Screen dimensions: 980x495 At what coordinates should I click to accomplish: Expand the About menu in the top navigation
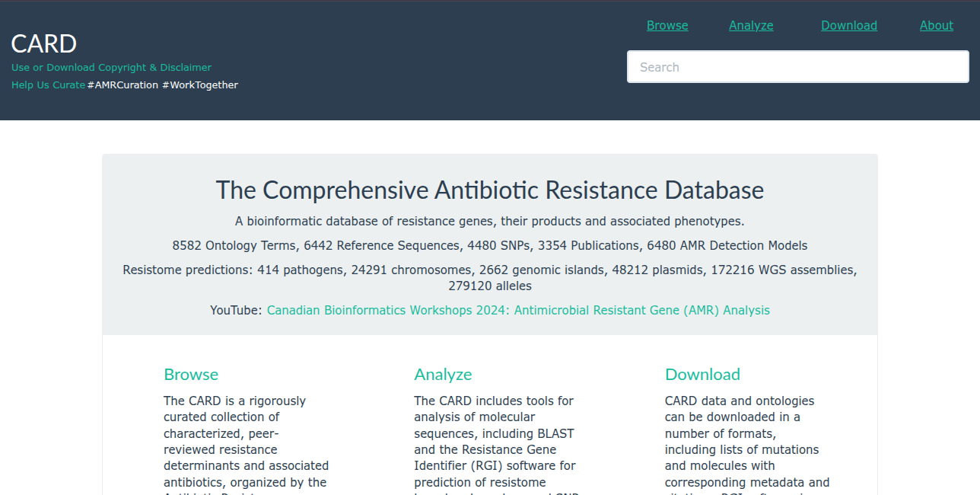tap(936, 25)
